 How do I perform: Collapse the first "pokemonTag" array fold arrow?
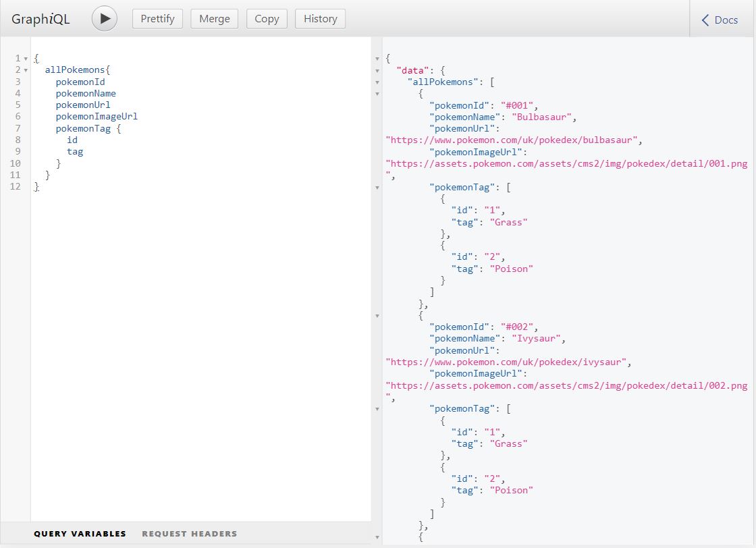(377, 188)
